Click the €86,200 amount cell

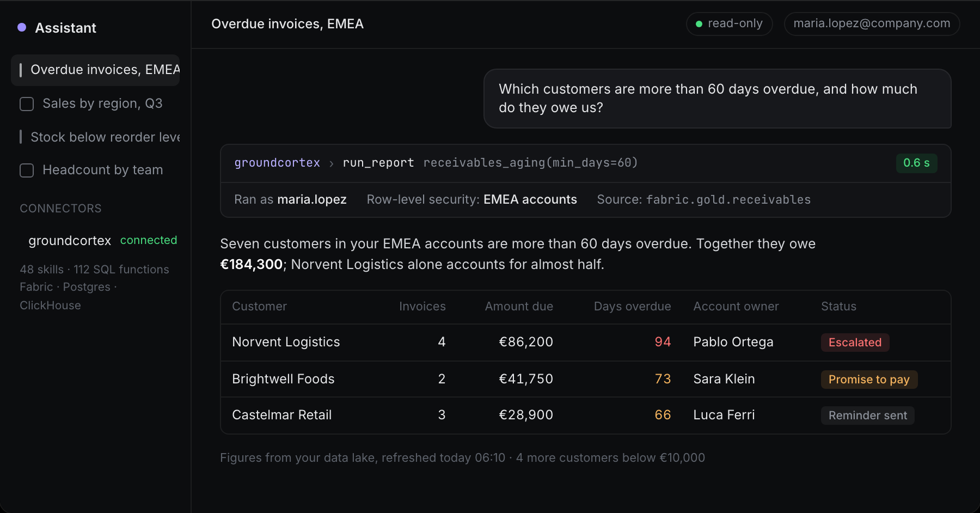pos(526,342)
